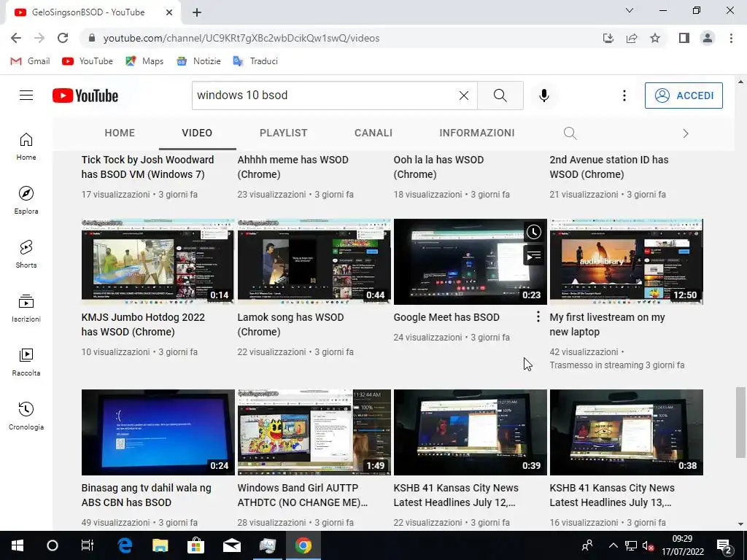Open title 2nd Avenue station ID has WSOD
Screen dimensions: 747x560
coord(609,167)
